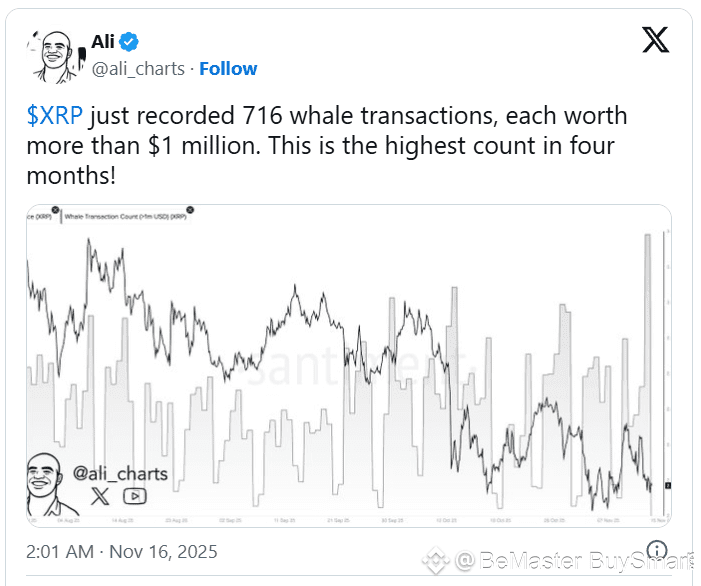Click the display name Ali
The height and width of the screenshot is (586, 701).
[104, 42]
